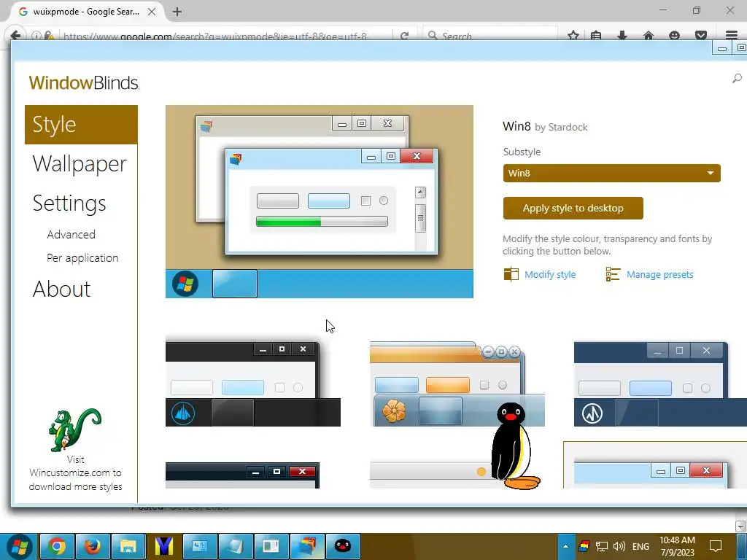This screenshot has height=560, width=747.
Task: Open Per application settings
Action: point(82,257)
